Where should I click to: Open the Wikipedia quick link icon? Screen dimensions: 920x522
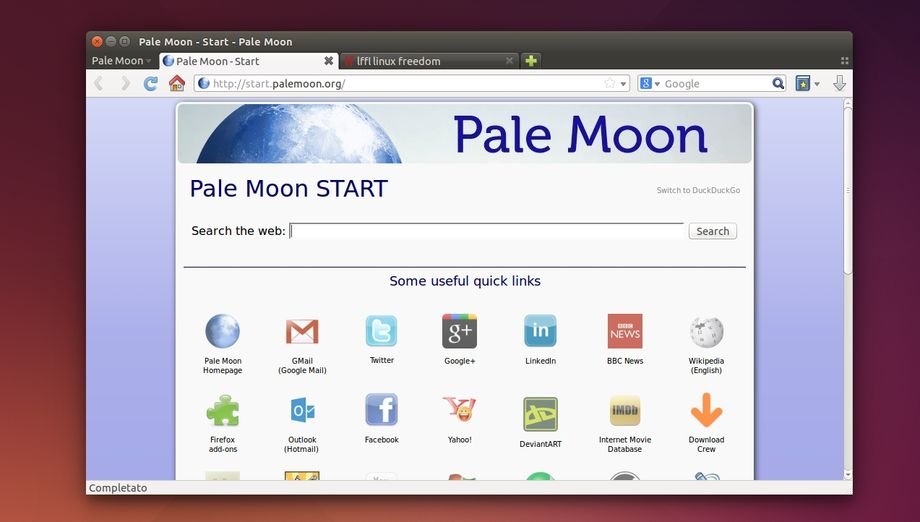tap(706, 332)
